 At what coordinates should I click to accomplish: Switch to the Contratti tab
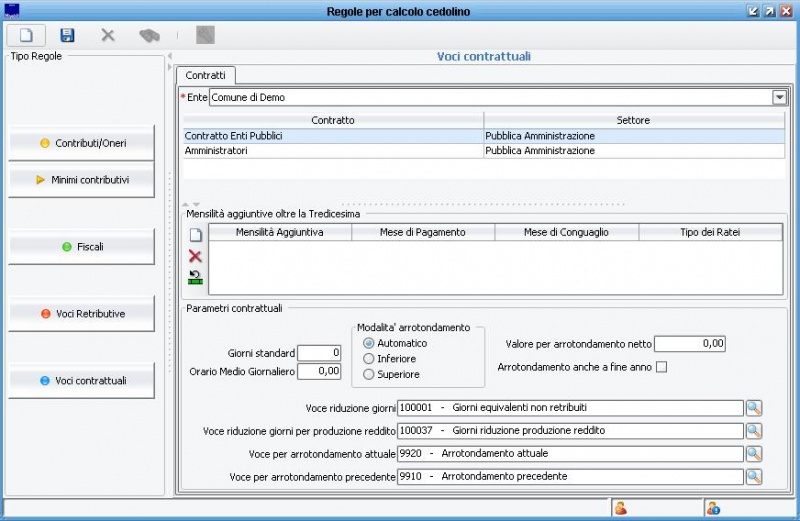click(x=206, y=75)
